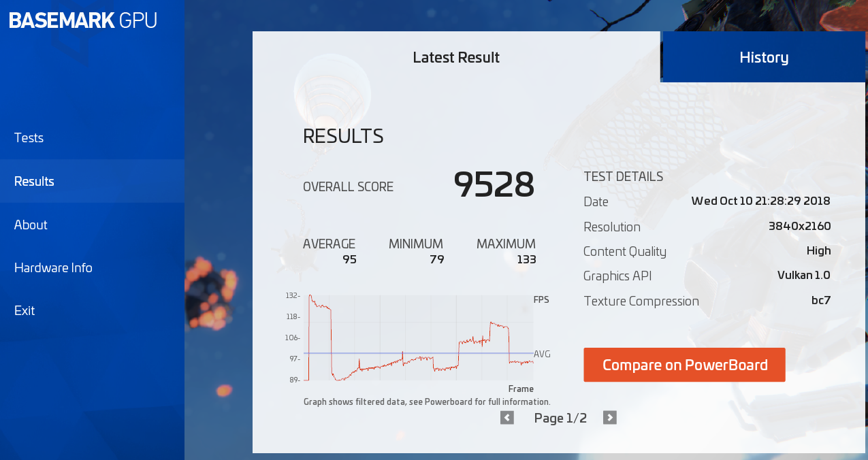868x460 pixels.
Task: Click the Content Quality label
Action: click(625, 251)
